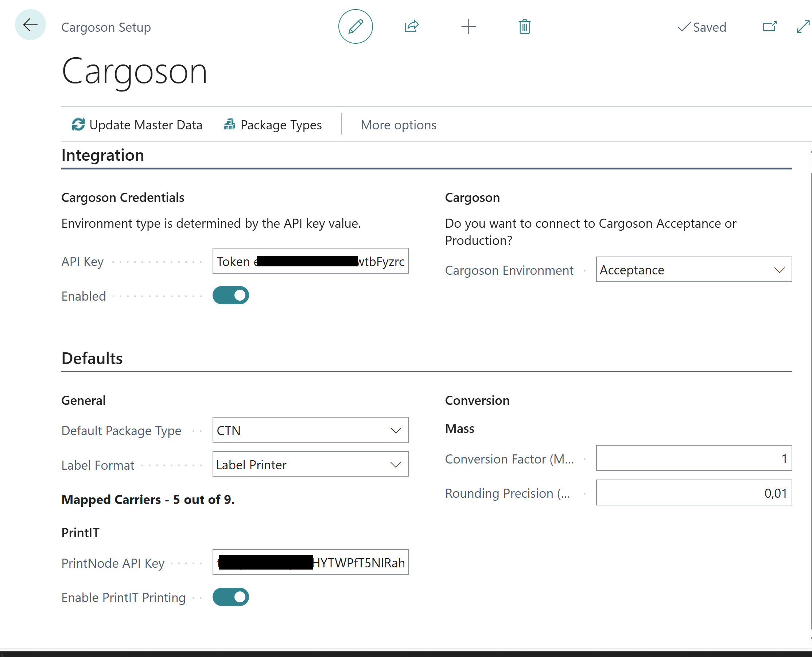
Task: Click the pencil edit icon
Action: (x=355, y=27)
